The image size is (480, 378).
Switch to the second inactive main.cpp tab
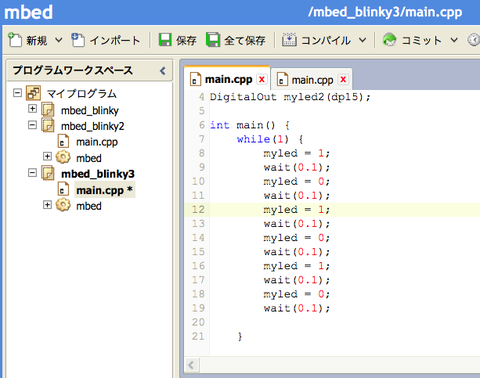tap(312, 80)
